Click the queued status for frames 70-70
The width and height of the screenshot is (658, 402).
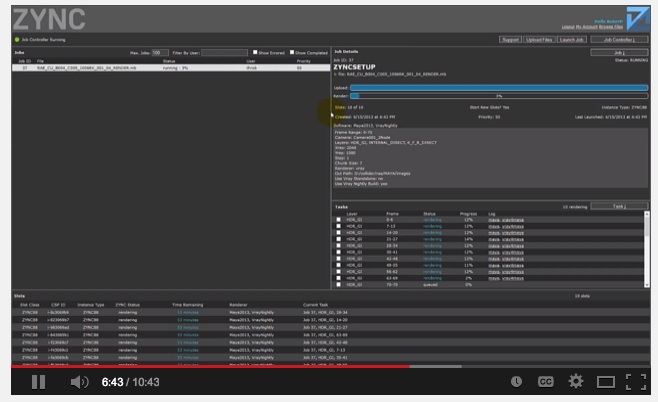click(x=430, y=285)
